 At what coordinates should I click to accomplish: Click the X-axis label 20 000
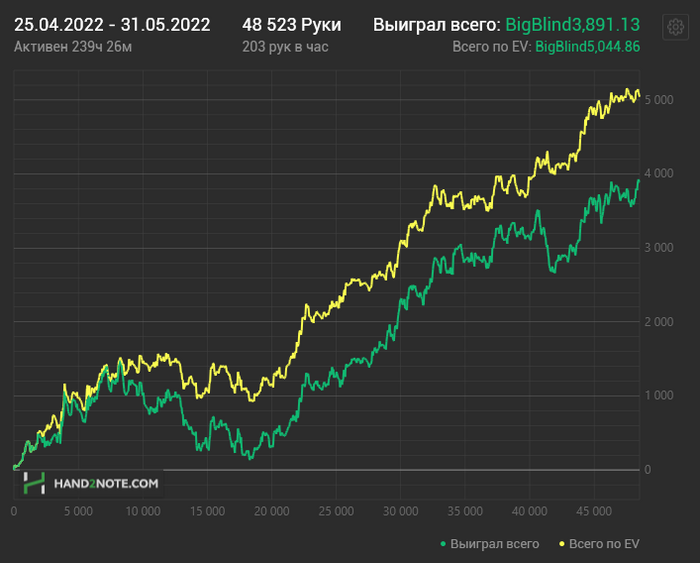pos(271,511)
